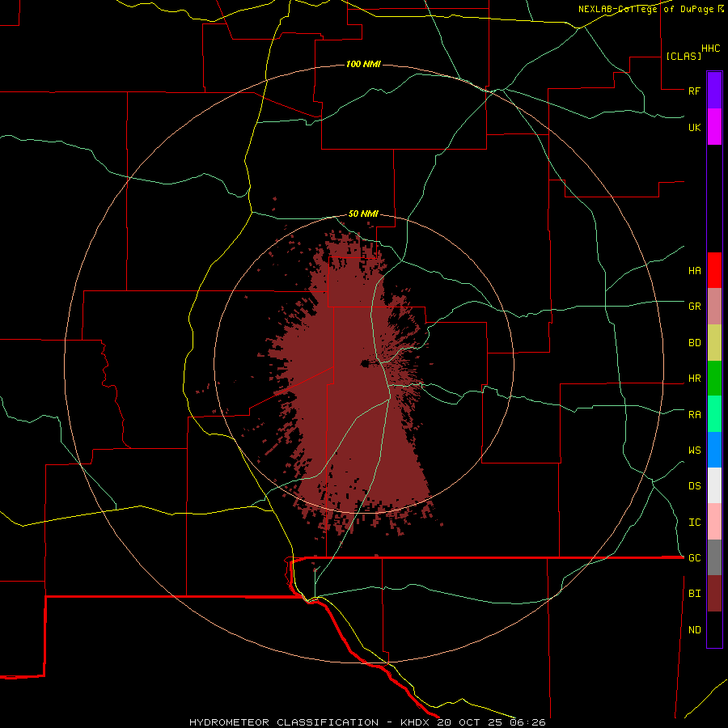Click the GR legend color swatch
Viewport: 728px width, 728px height.
(x=714, y=307)
